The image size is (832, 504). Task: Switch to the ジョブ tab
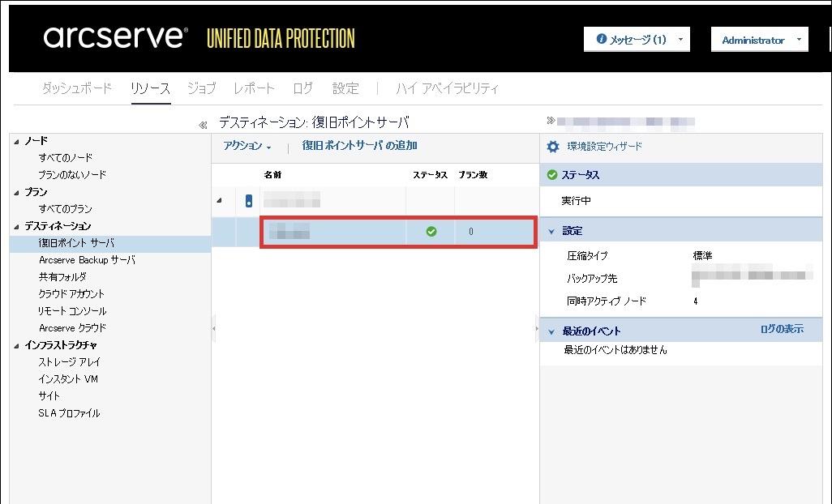pyautogui.click(x=202, y=88)
